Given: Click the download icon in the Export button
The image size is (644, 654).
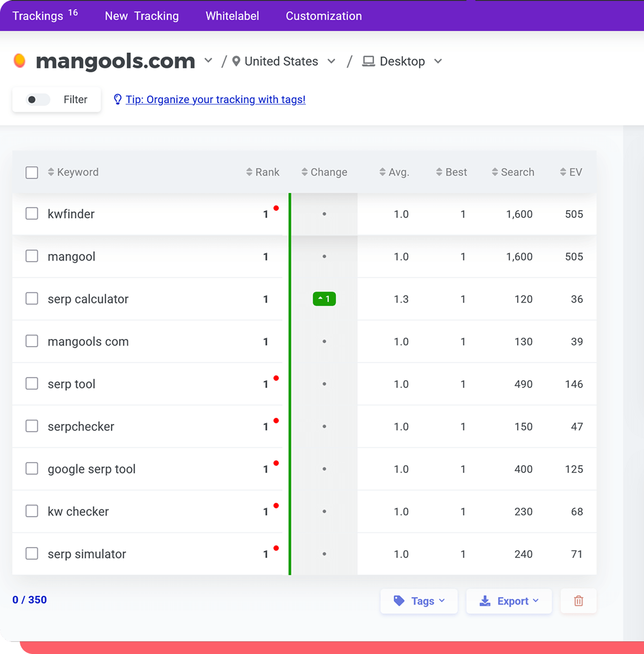Looking at the screenshot, I should [485, 601].
